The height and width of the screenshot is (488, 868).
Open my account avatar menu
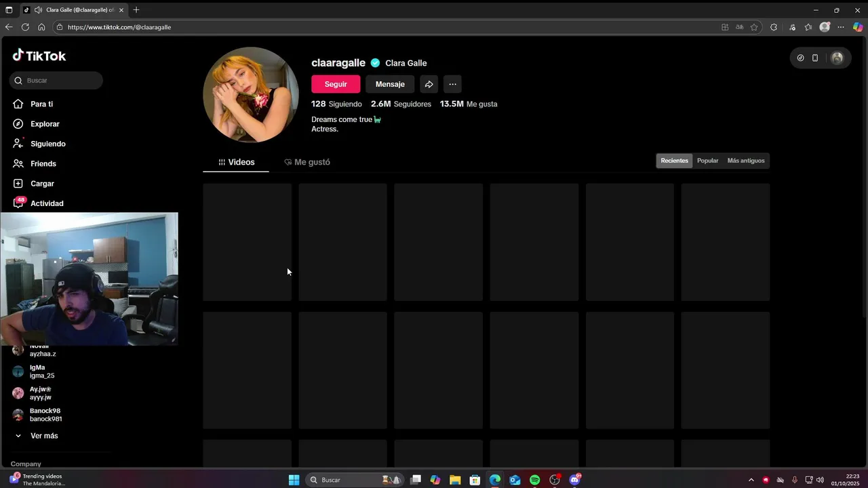point(837,58)
